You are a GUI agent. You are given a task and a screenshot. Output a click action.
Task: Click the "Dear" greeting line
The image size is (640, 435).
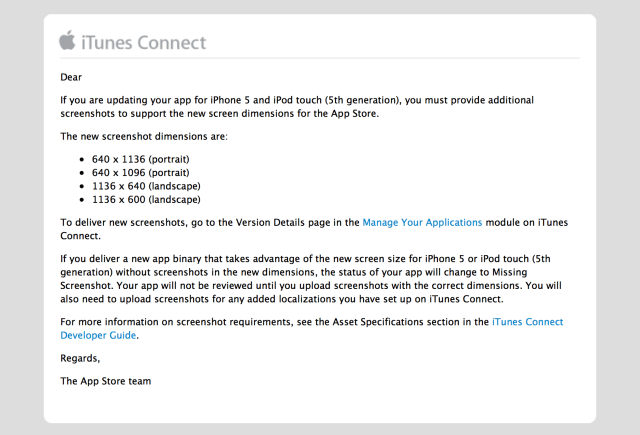(71, 77)
